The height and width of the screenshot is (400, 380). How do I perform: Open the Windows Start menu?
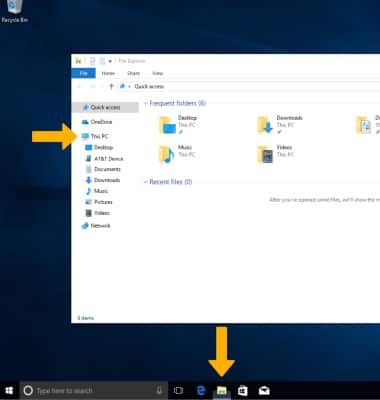coord(9,390)
